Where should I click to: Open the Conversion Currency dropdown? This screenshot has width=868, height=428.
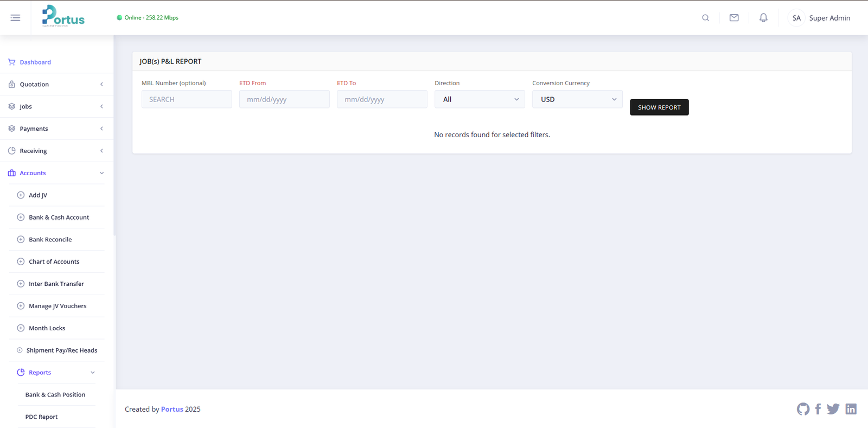pyautogui.click(x=577, y=99)
